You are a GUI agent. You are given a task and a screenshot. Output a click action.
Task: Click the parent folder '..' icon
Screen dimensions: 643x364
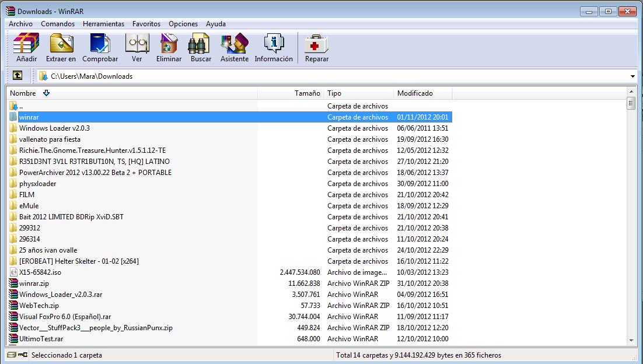[x=13, y=106]
